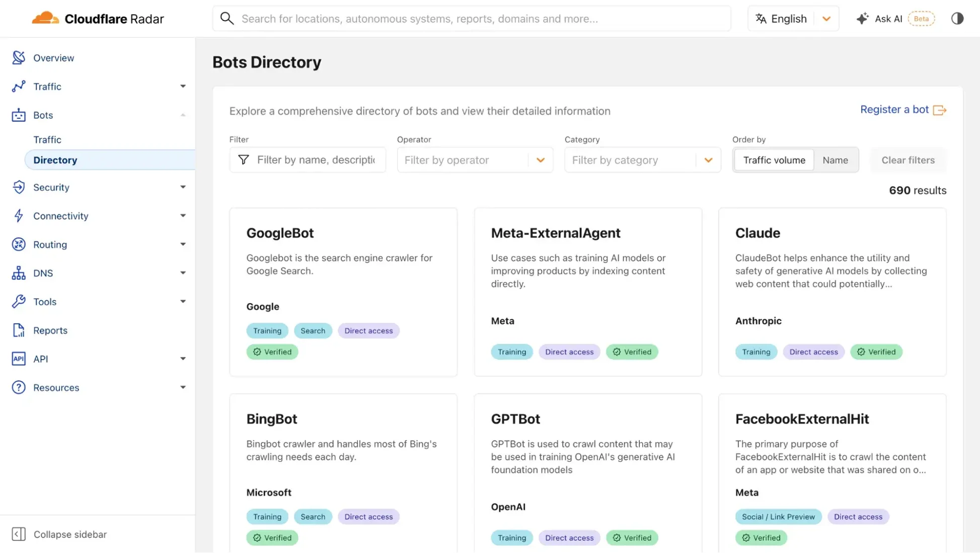Click the Clear filters button

coord(908,160)
